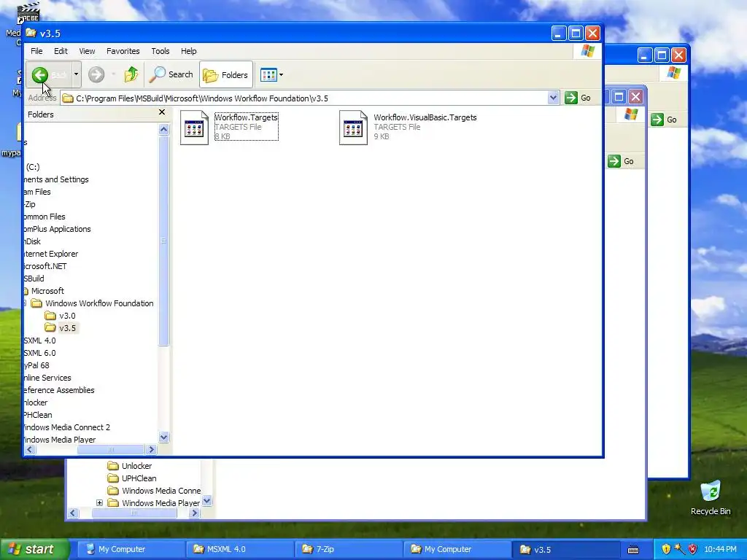Open the View menu
Image resolution: width=747 pixels, height=560 pixels.
(x=87, y=51)
